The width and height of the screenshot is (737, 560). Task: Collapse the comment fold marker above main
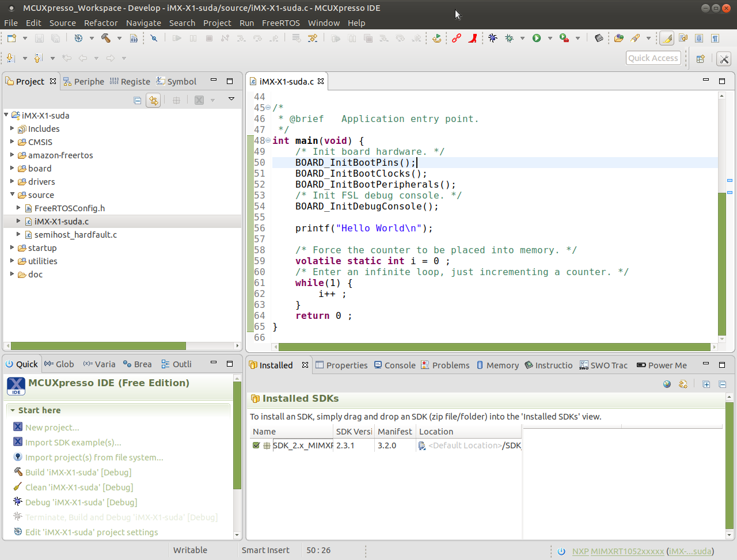268,108
